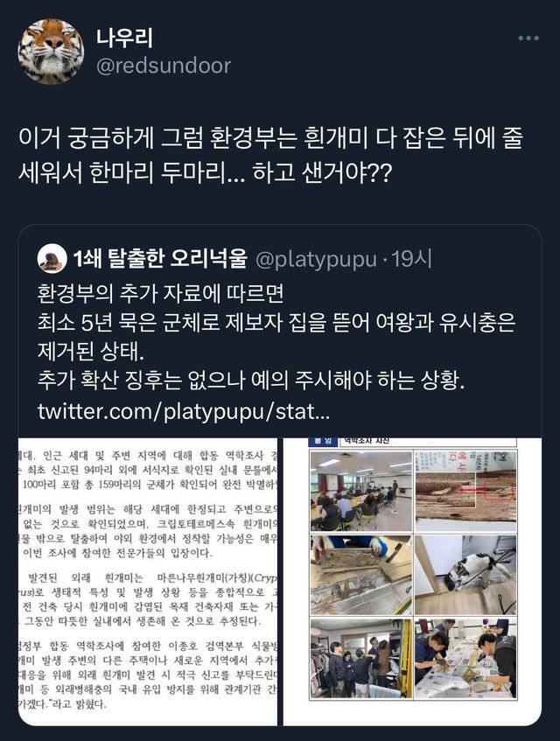Open the twitter.com/platypupu/stat… link

pos(184,411)
